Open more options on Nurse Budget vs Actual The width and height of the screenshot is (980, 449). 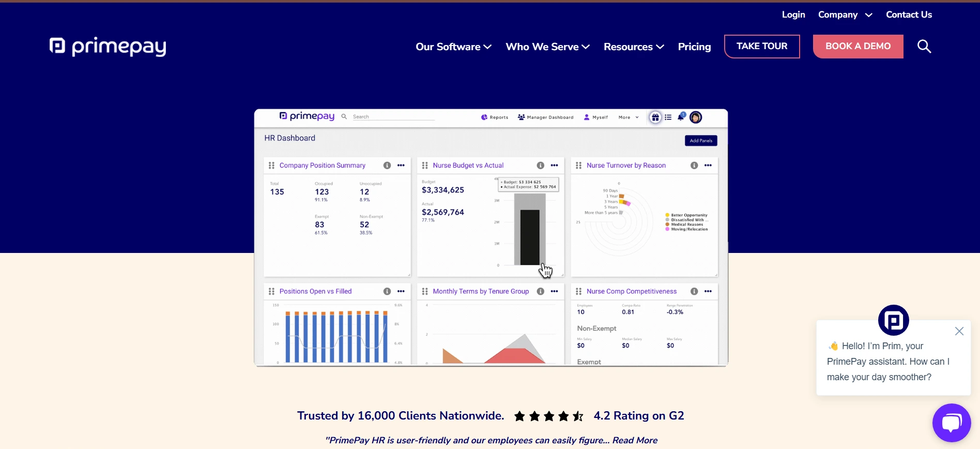pos(555,166)
